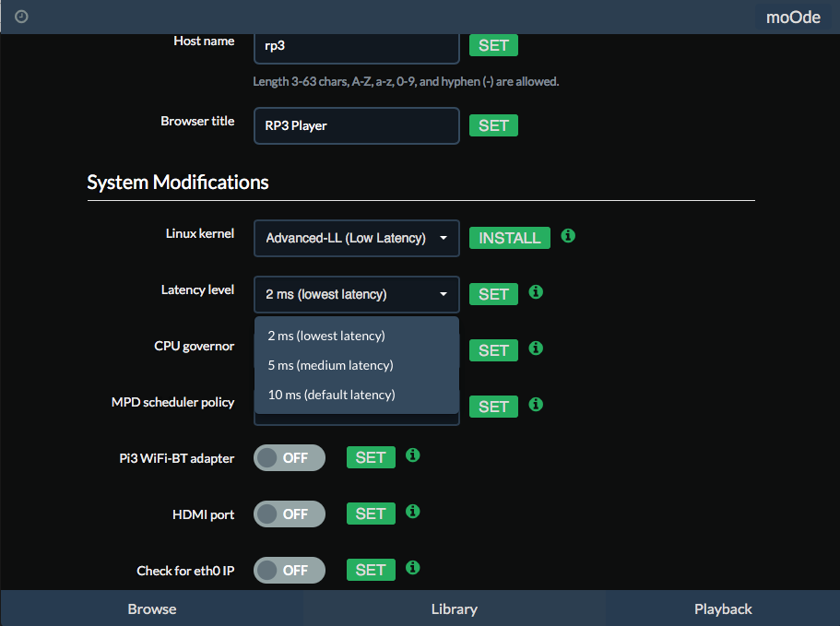Click the Host name input field

click(356, 47)
